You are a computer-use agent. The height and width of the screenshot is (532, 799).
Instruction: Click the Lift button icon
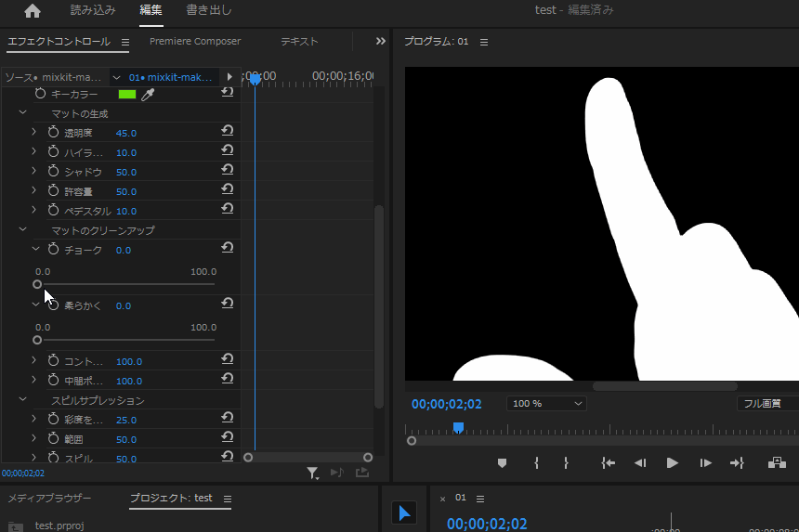coord(777,462)
